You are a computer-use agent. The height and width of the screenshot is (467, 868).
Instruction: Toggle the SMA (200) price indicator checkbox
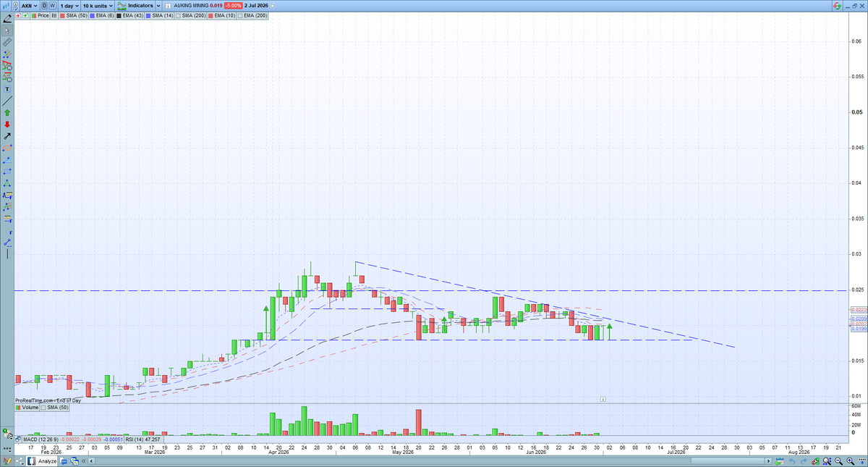coord(178,15)
